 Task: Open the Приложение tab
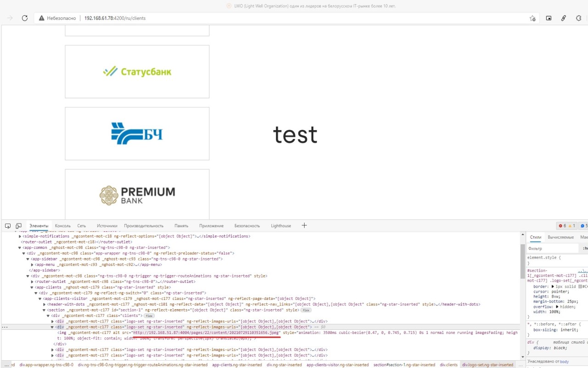click(211, 226)
